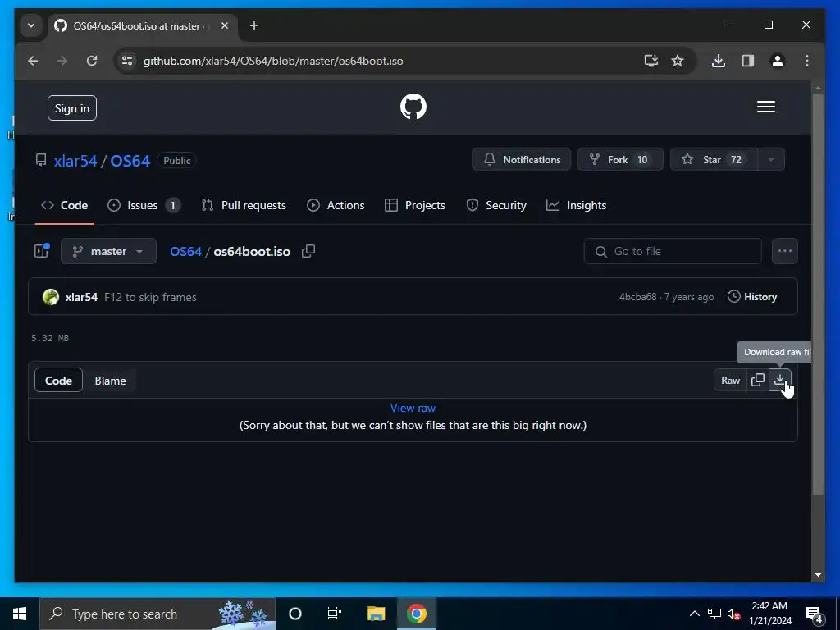Toggle Chrome side panel

(x=748, y=61)
